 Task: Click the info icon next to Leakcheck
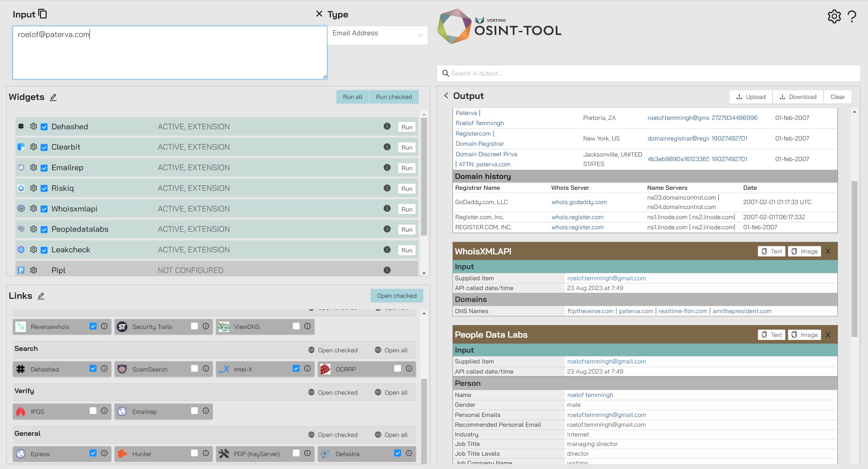[x=387, y=250]
